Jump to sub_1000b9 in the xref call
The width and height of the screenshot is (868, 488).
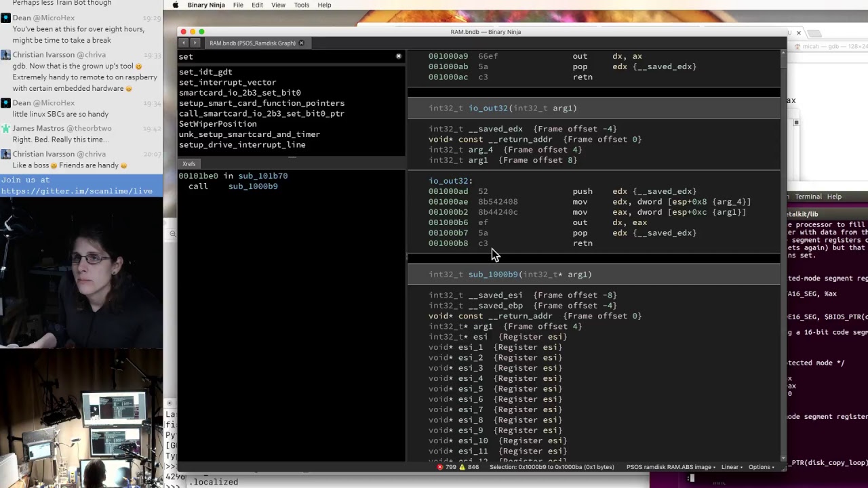[253, 186]
